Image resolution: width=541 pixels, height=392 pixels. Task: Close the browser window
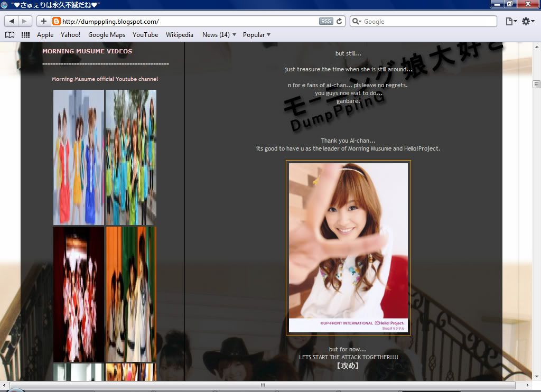point(528,4)
